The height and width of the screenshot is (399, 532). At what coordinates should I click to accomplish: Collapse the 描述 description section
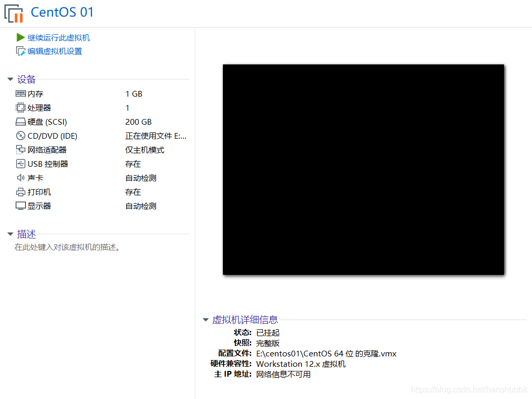(x=10, y=234)
